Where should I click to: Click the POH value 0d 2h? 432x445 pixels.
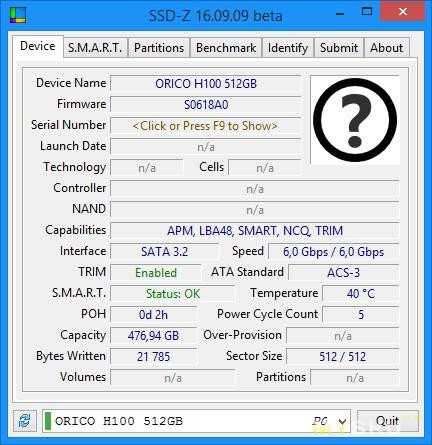coord(153,315)
